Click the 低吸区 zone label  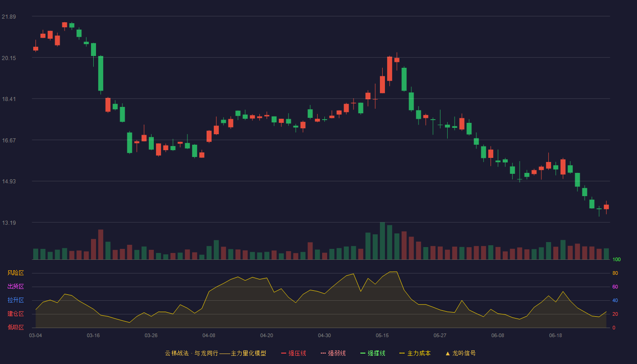click(x=15, y=327)
